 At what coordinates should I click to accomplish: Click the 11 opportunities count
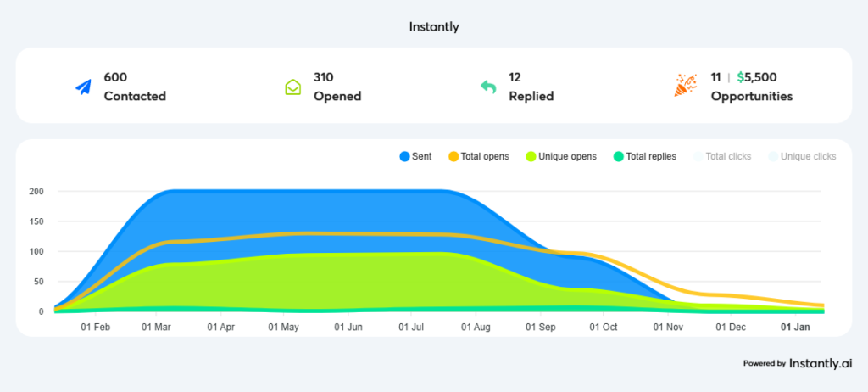click(715, 77)
